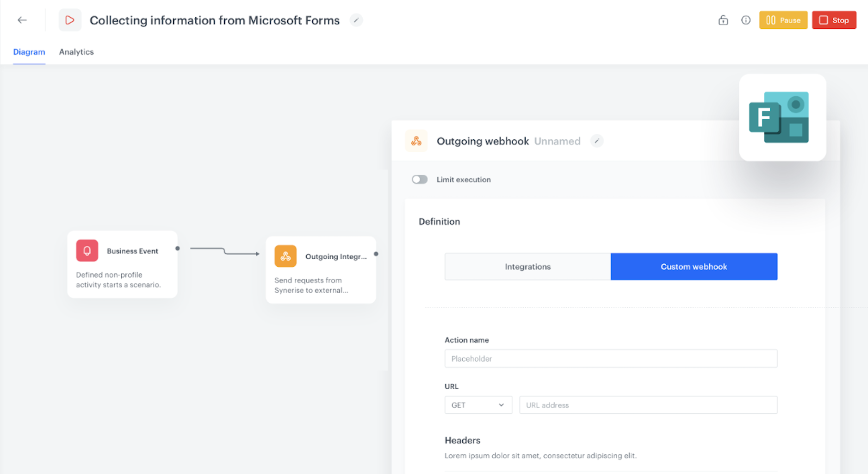
Task: Pause the running scenario
Action: pyautogui.click(x=783, y=20)
